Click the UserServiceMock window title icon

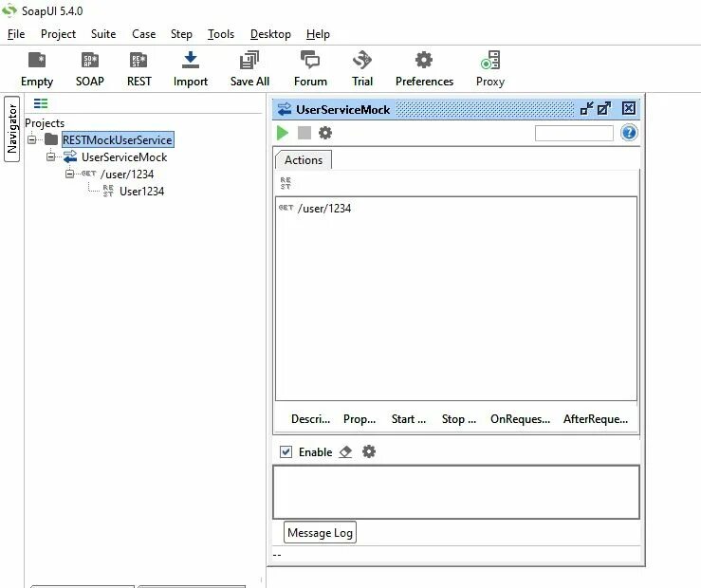coord(285,109)
